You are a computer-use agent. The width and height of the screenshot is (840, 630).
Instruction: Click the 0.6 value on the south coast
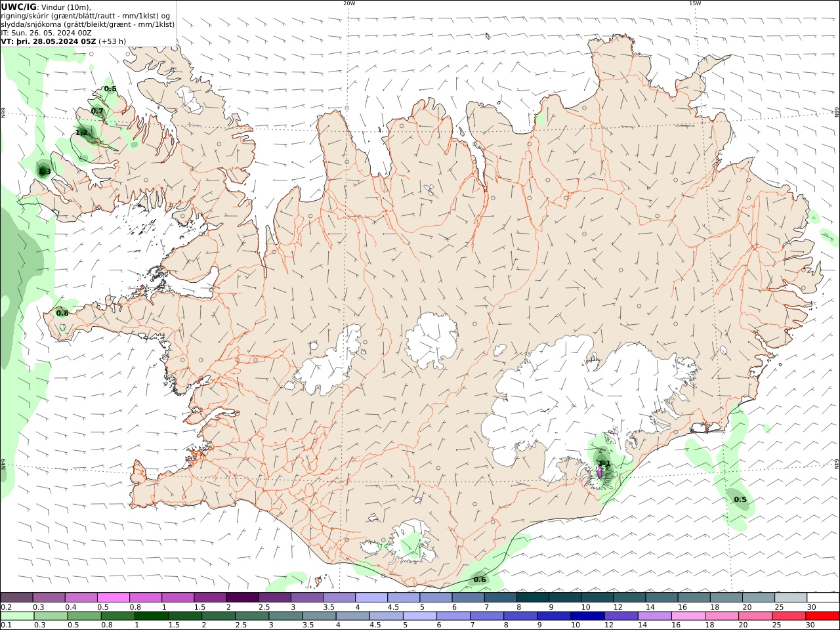click(480, 579)
